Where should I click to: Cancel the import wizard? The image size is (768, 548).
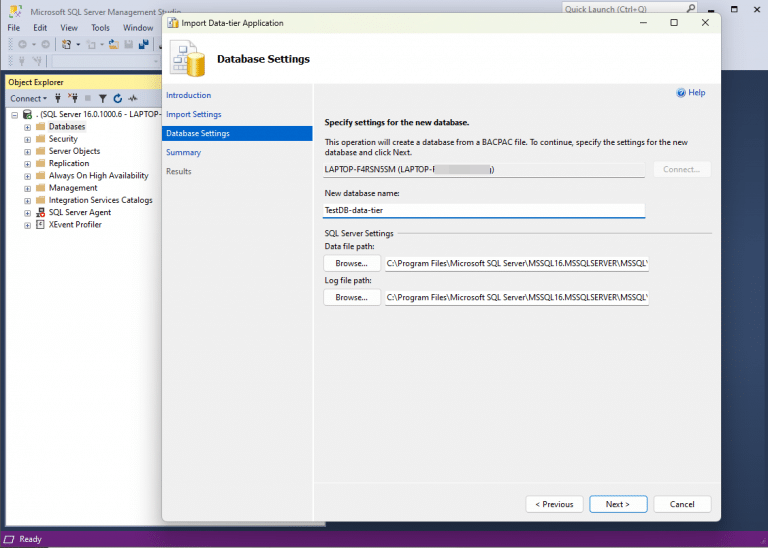[682, 504]
